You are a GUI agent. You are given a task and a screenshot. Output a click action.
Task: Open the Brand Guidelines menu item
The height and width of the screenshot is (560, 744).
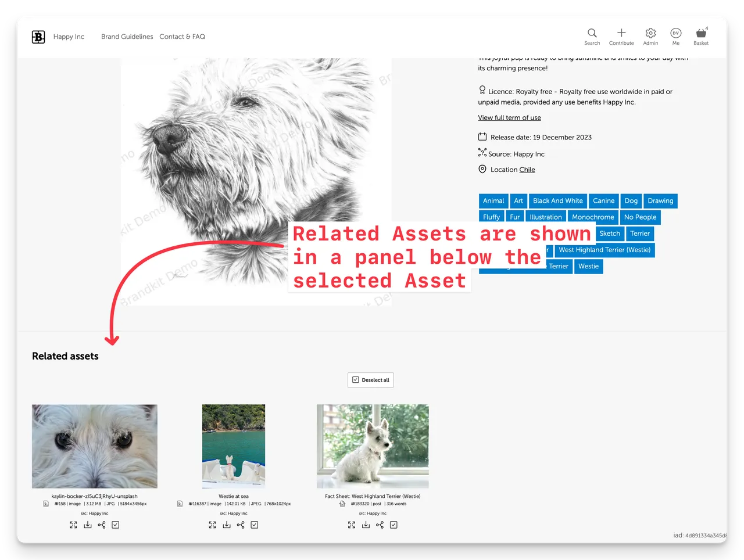[x=127, y=37]
